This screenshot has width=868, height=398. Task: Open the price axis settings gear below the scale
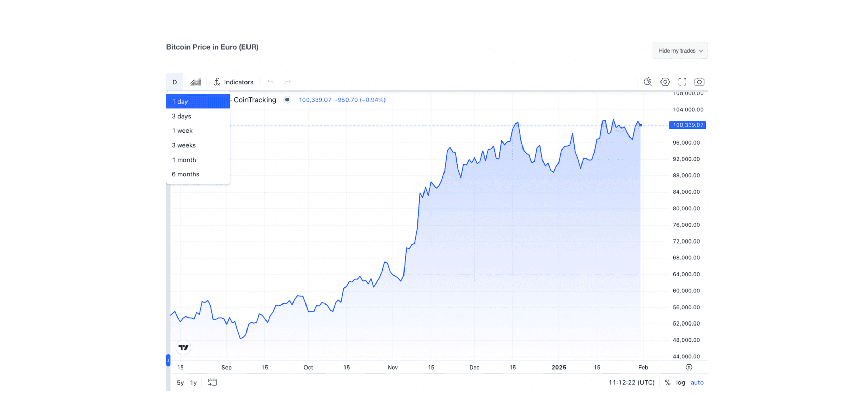click(689, 367)
